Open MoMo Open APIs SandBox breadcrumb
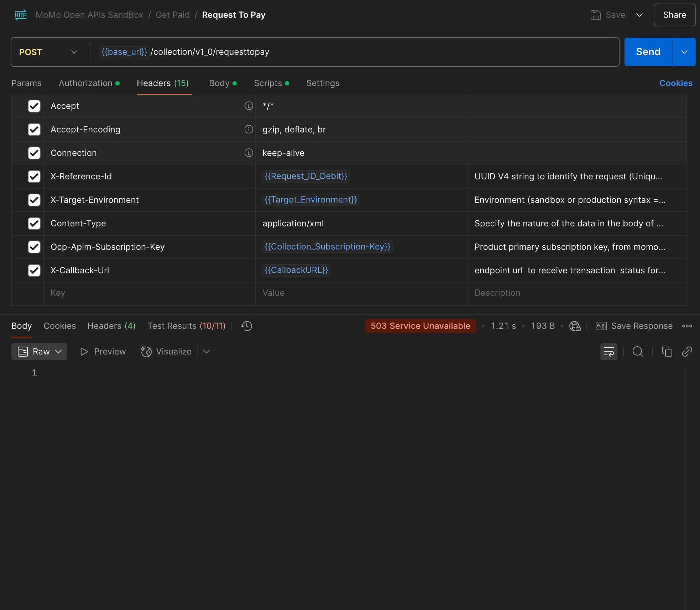The height and width of the screenshot is (610, 700). (x=89, y=15)
